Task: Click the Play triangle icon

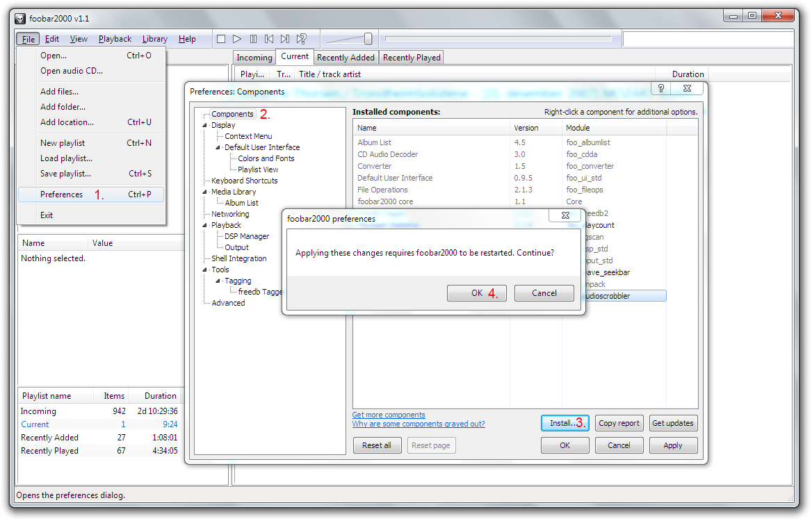Action: pyautogui.click(x=237, y=39)
